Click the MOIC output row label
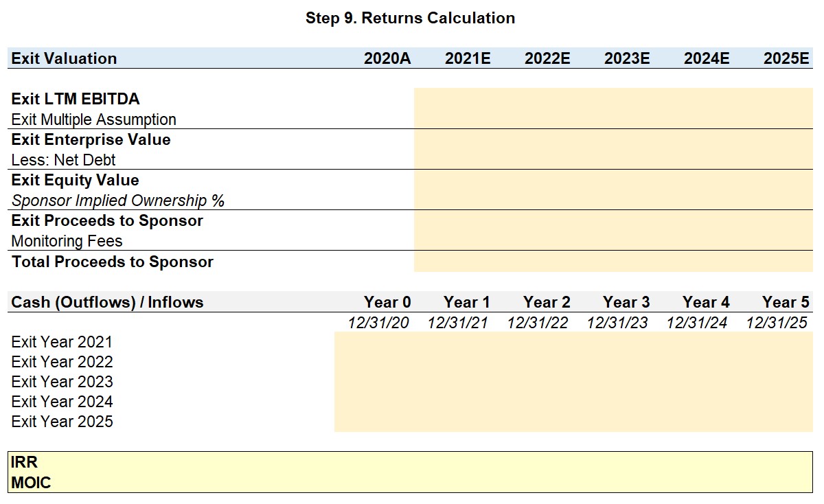The image size is (824, 504). pos(32,483)
